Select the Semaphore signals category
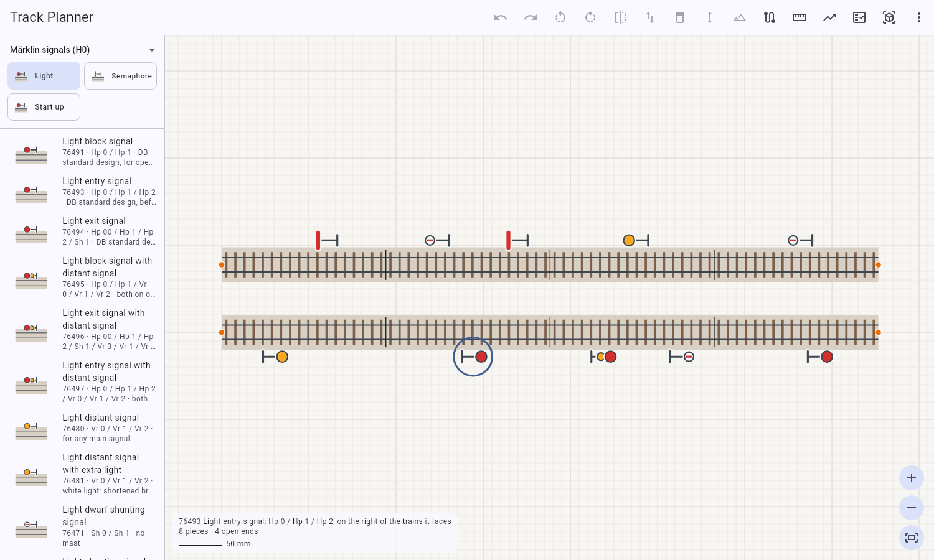 pyautogui.click(x=120, y=76)
